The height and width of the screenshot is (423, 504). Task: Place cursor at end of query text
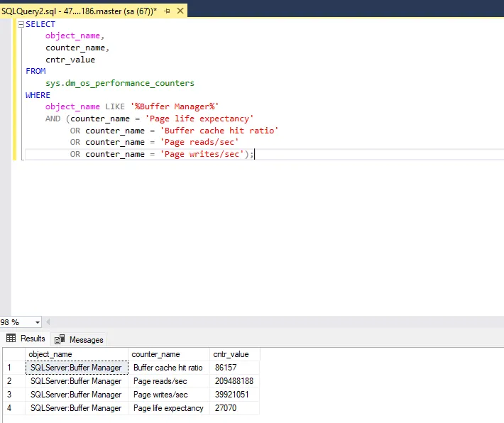pyautogui.click(x=254, y=154)
